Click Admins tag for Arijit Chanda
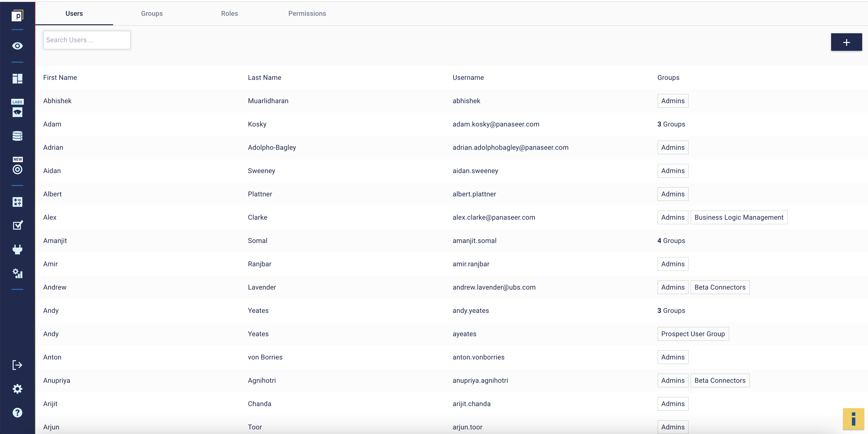Image resolution: width=868 pixels, height=434 pixels. pos(673,404)
